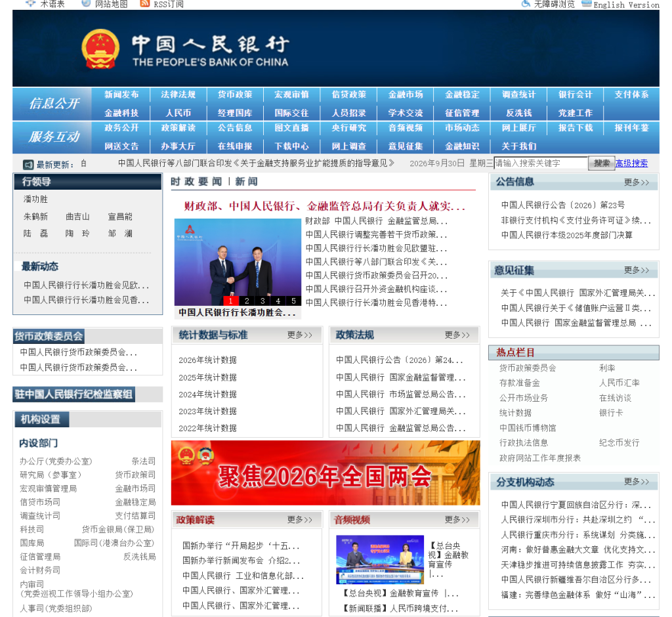Click the English Version icon

pyautogui.click(x=587, y=4)
